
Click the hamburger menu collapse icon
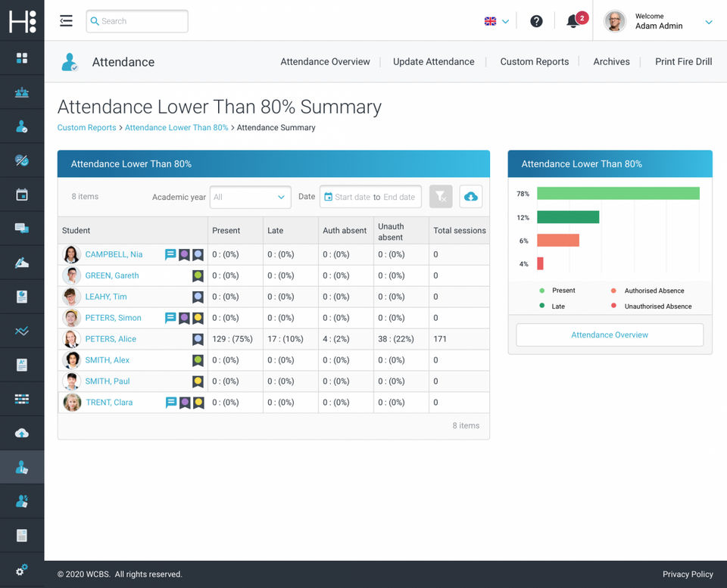66,21
